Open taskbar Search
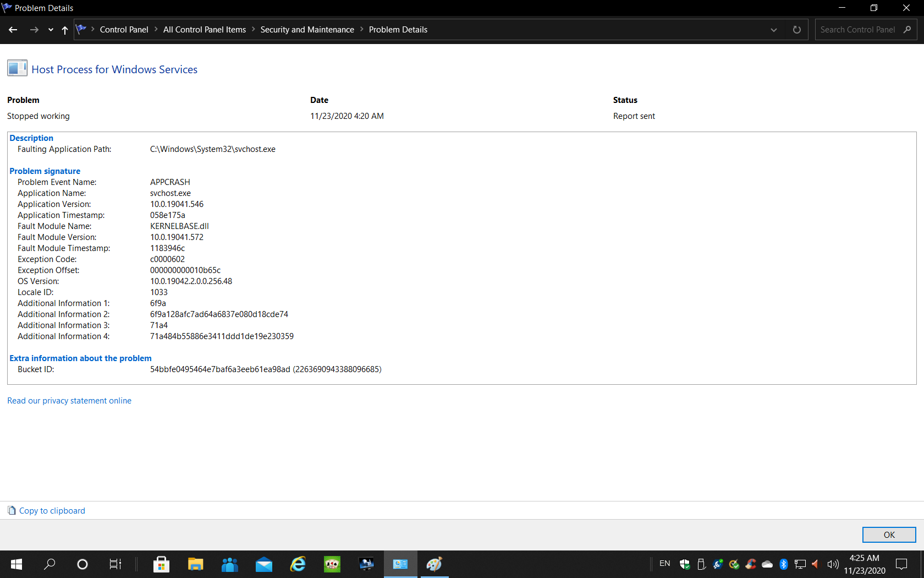924x578 pixels. pyautogui.click(x=50, y=564)
